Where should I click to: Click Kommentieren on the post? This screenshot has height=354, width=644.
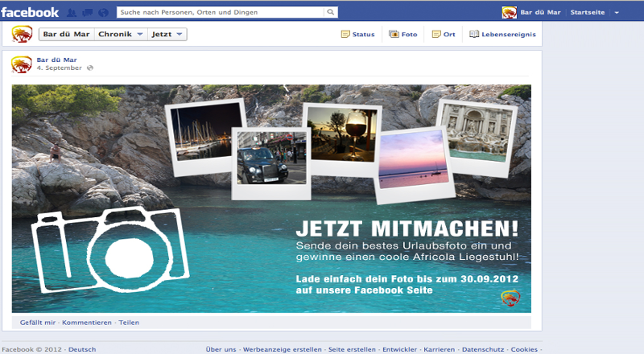pos(87,323)
